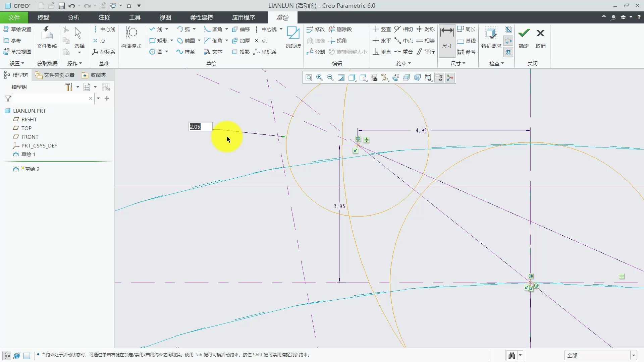Select the 尺寸 dimension tool
This screenshot has height=362, width=644.
[x=447, y=37]
